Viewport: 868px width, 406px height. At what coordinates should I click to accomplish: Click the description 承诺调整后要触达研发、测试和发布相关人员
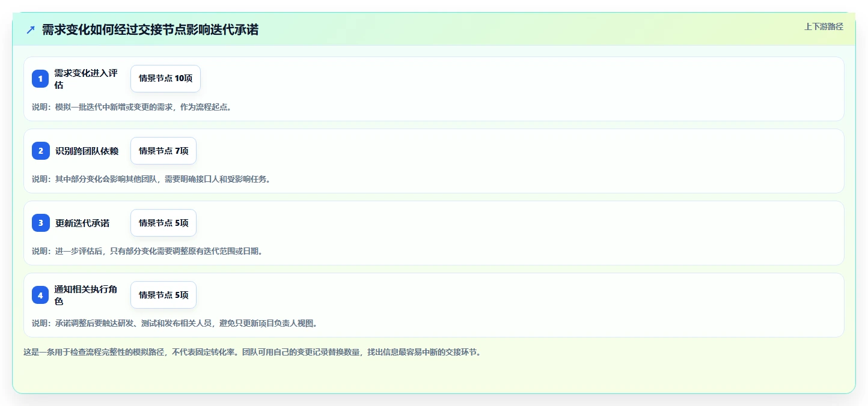[x=174, y=323]
